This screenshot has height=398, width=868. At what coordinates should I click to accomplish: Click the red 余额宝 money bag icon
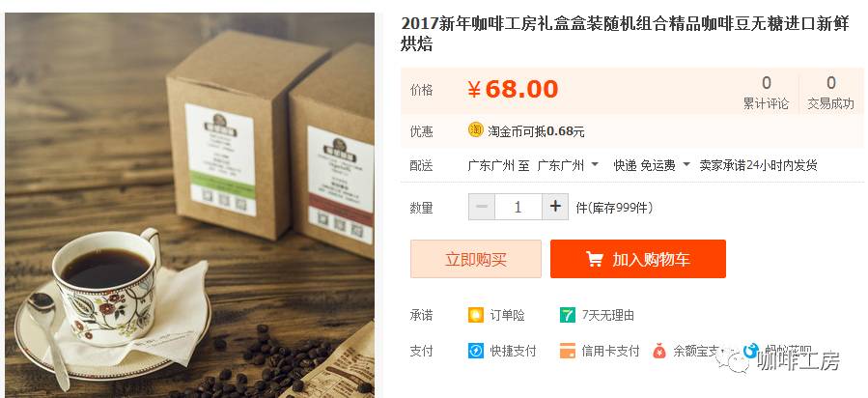[x=658, y=351]
